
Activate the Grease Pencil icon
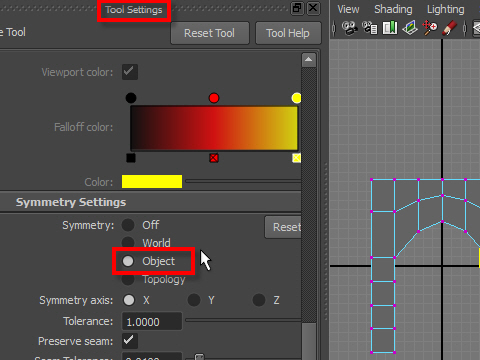(x=449, y=28)
